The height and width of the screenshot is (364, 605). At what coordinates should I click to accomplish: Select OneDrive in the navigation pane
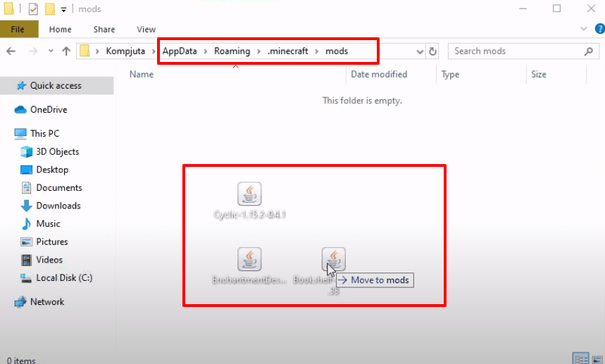[x=49, y=110]
